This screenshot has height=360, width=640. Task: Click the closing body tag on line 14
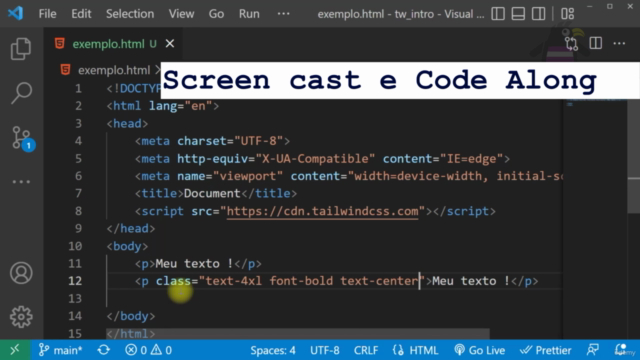coord(131,316)
